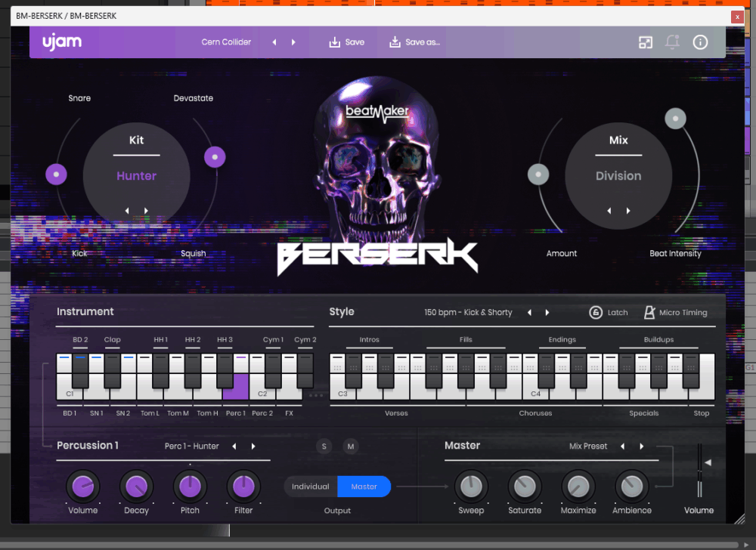Screen dimensions: 756x550
Task: Click the Endings label above Style keyboard
Action: [562, 339]
